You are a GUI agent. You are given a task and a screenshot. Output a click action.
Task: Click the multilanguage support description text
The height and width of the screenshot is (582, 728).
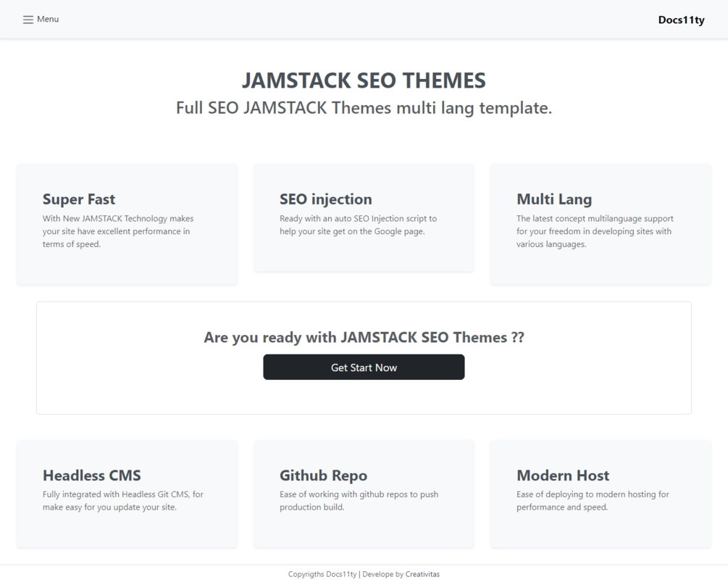coord(595,231)
